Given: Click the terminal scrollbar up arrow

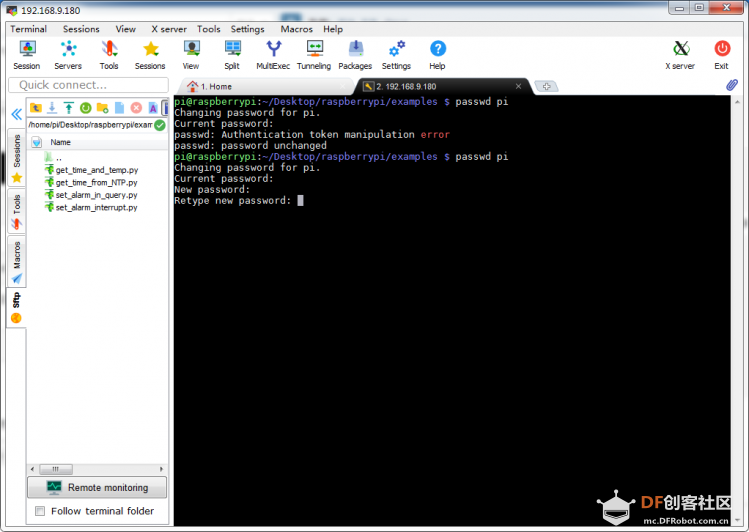Looking at the screenshot, I should tap(737, 102).
